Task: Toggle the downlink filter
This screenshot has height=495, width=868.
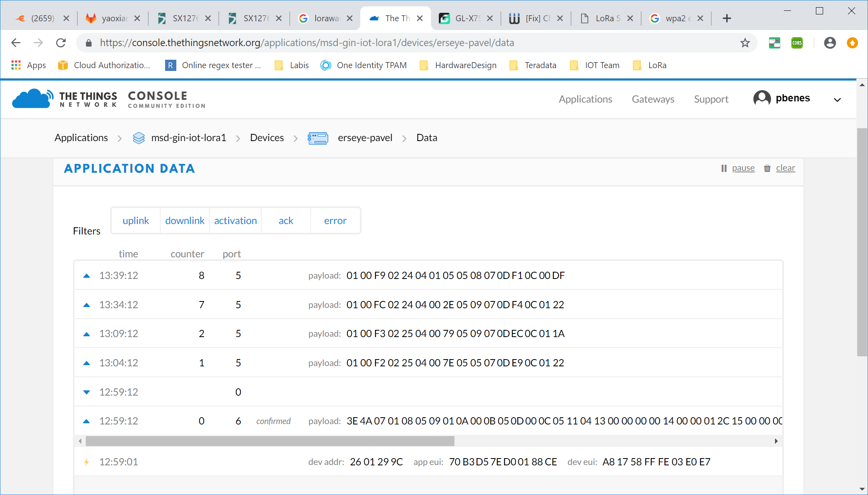Action: pos(185,220)
